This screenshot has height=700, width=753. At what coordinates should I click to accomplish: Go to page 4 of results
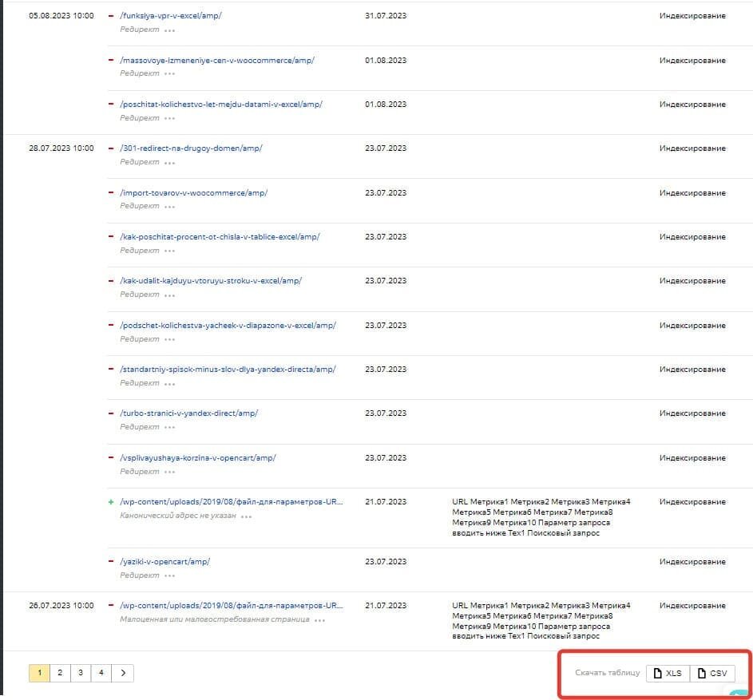[101, 673]
